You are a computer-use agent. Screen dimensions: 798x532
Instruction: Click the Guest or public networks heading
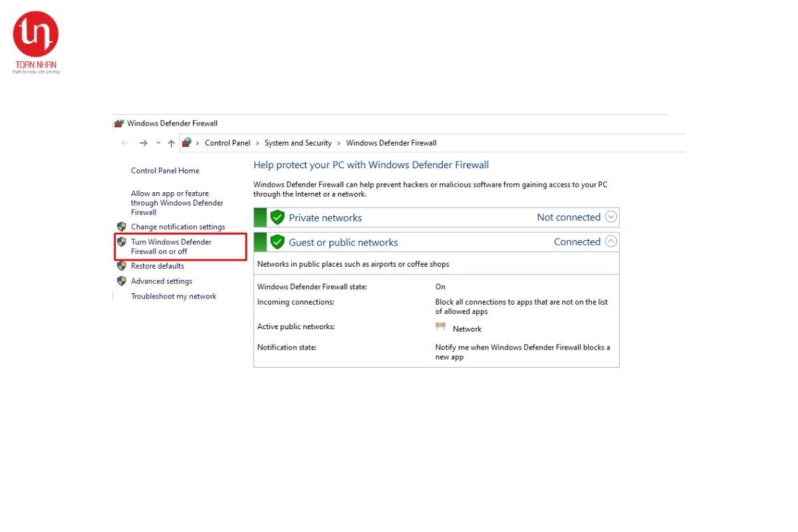[x=343, y=242]
